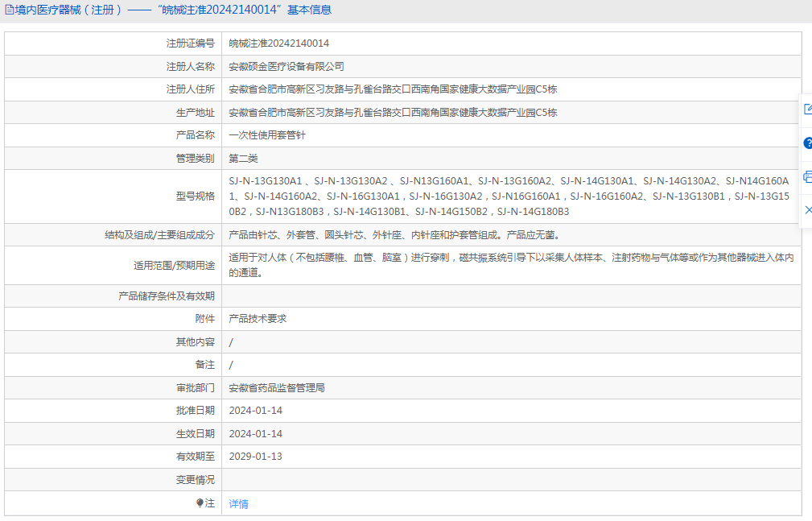Click the 批准日期 value 2024-01-14
The width and height of the screenshot is (812, 521).
click(x=256, y=411)
